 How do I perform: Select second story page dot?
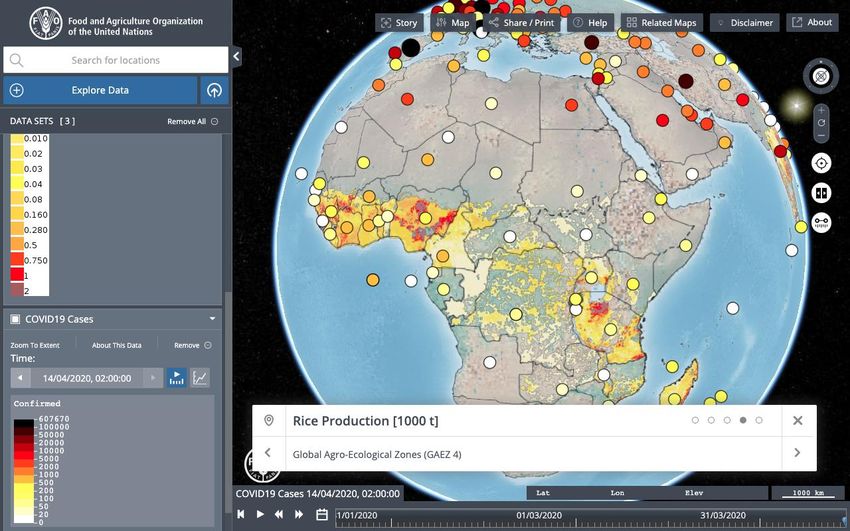tap(711, 420)
